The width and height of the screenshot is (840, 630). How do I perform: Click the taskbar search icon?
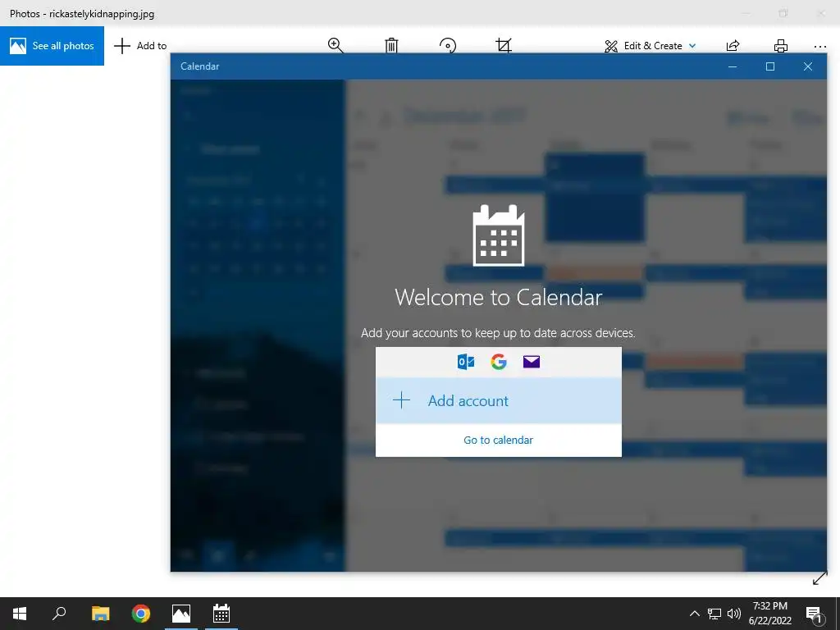point(59,614)
